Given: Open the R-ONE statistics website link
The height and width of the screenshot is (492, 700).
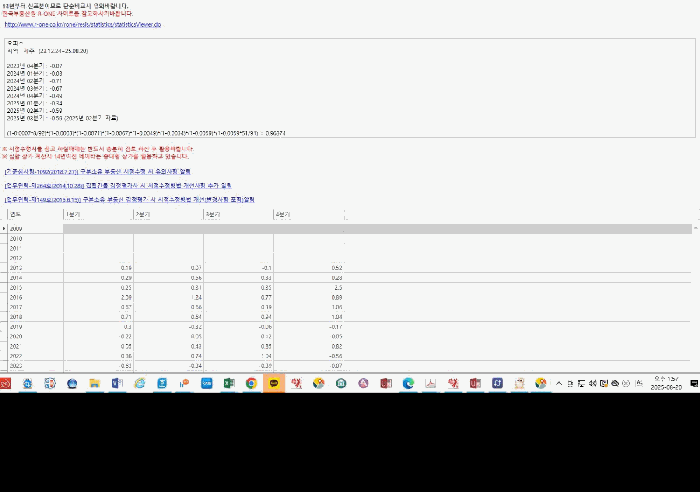Looking at the screenshot, I should click(x=83, y=25).
